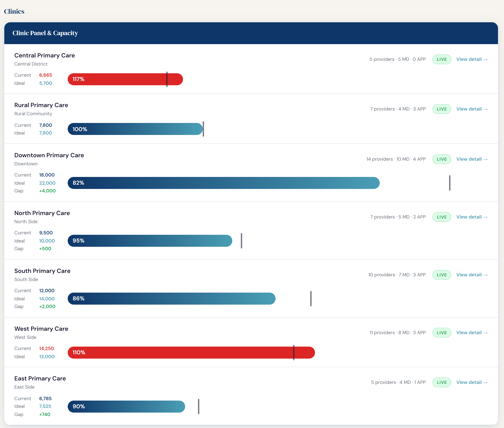Select the Central Primary Care clinic title
This screenshot has width=504, height=428.
click(x=44, y=55)
